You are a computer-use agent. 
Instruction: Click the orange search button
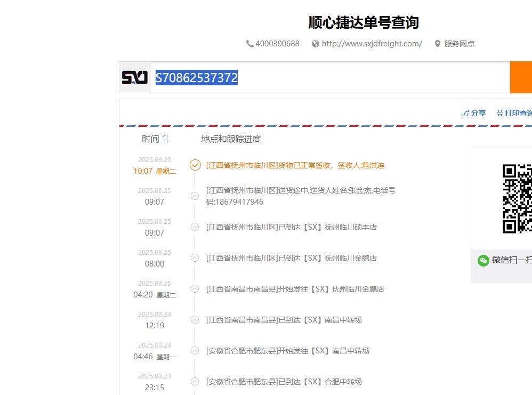[x=521, y=77]
